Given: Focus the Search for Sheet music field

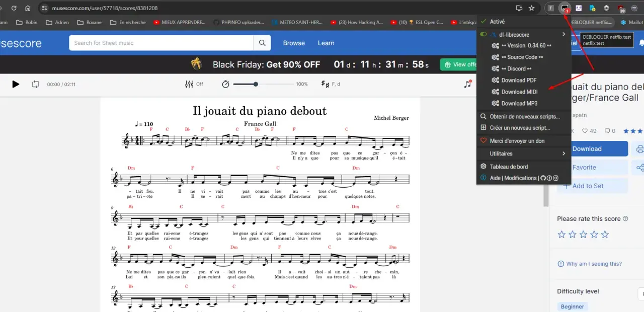Looking at the screenshot, I should click(x=161, y=43).
